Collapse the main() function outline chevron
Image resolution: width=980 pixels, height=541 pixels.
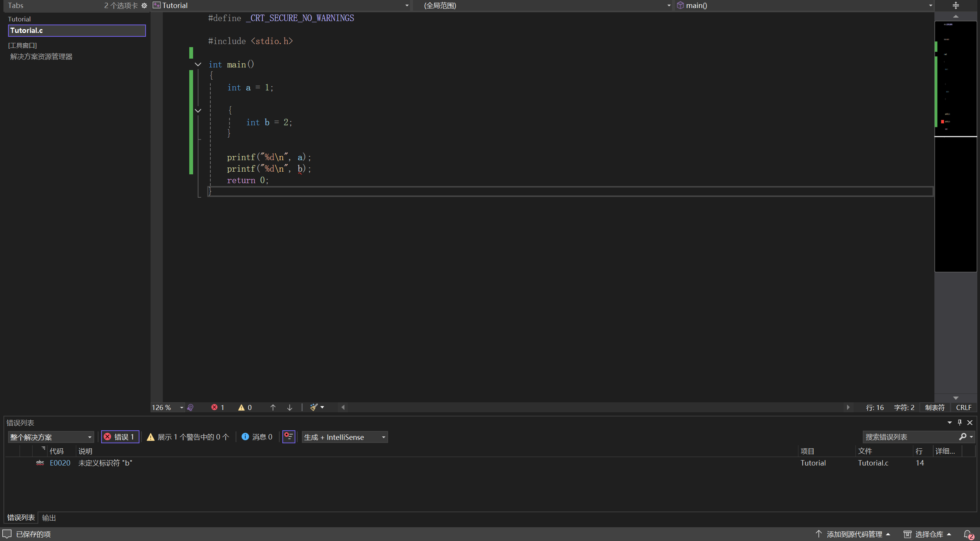[x=198, y=64]
